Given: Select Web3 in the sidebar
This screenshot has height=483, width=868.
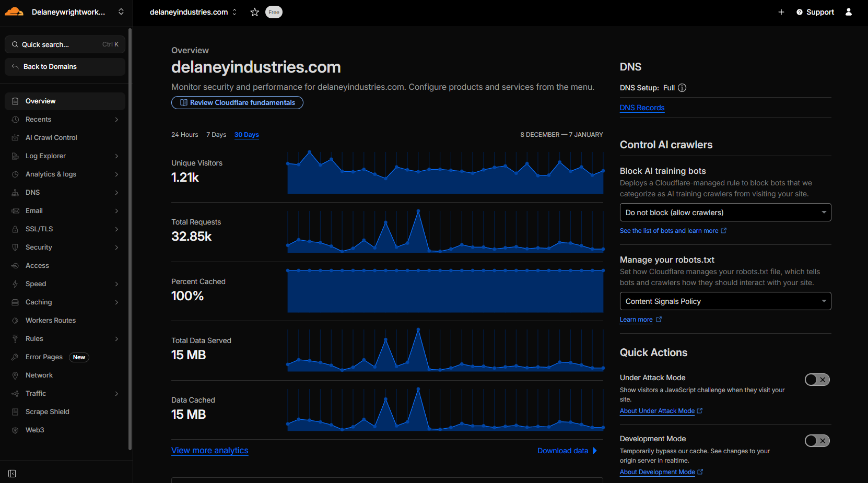Looking at the screenshot, I should [35, 430].
